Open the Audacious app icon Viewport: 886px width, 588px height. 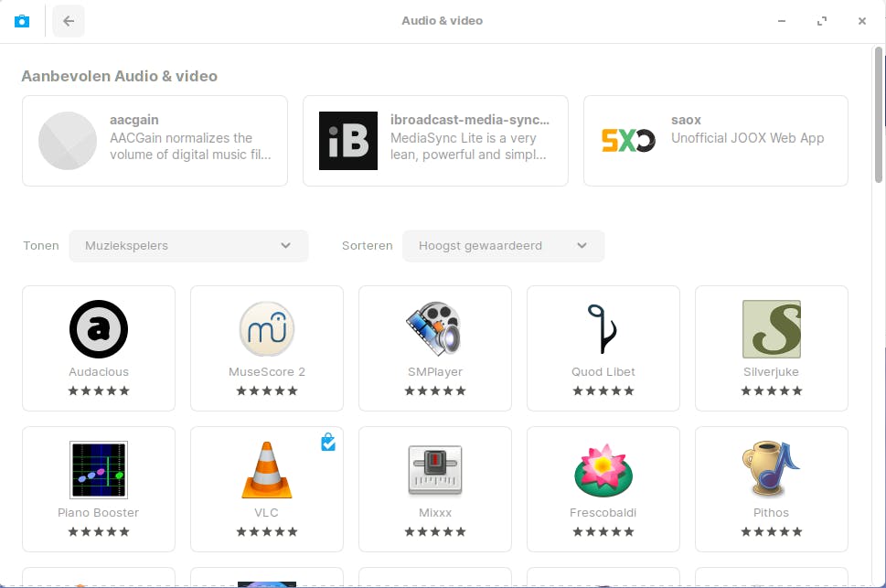tap(99, 329)
